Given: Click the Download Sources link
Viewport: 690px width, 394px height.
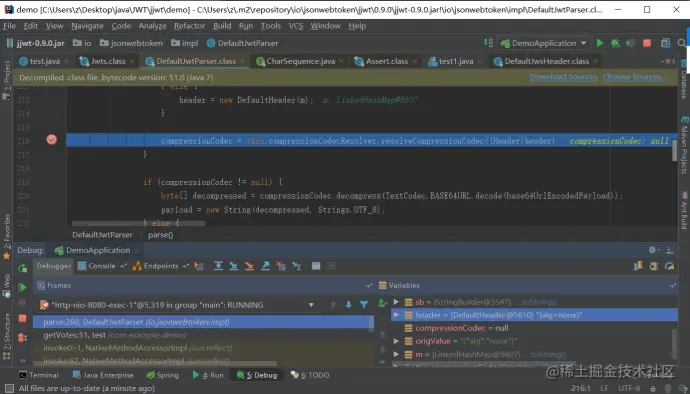Looking at the screenshot, I should coord(563,77).
